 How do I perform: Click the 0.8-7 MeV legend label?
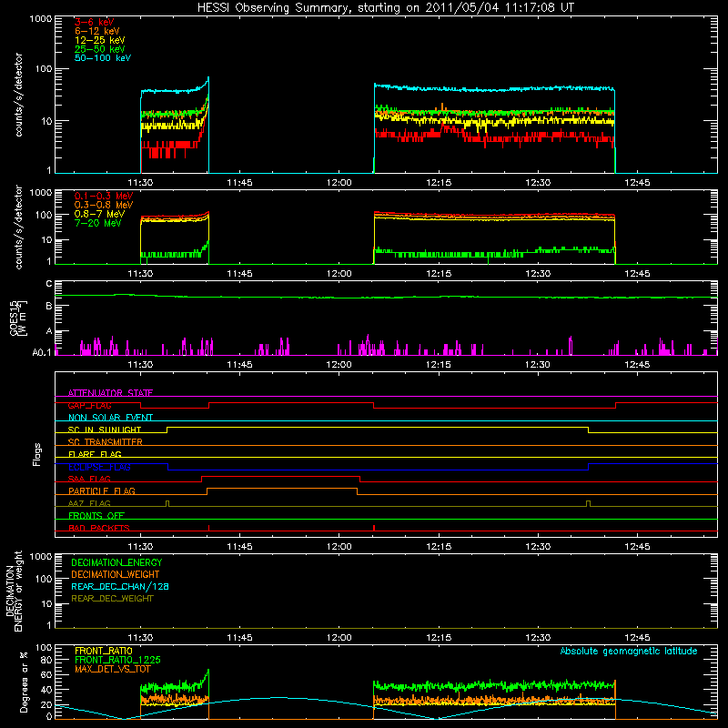[99, 214]
